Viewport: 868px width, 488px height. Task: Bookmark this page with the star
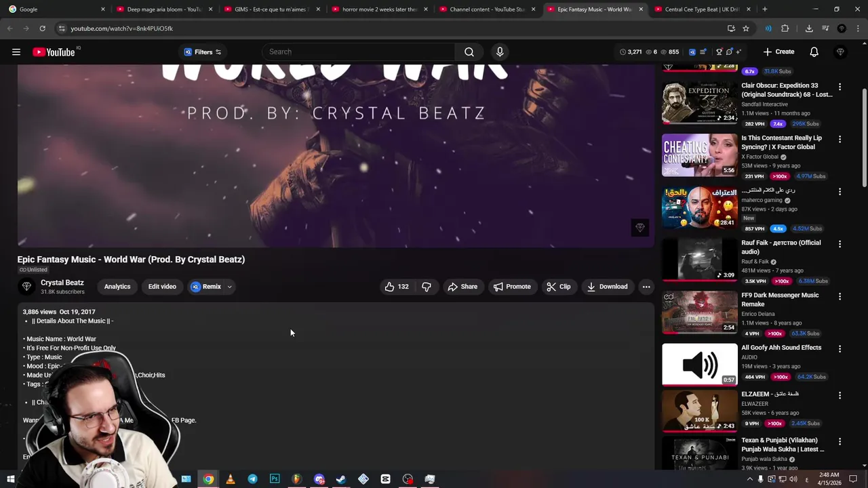pos(746,28)
